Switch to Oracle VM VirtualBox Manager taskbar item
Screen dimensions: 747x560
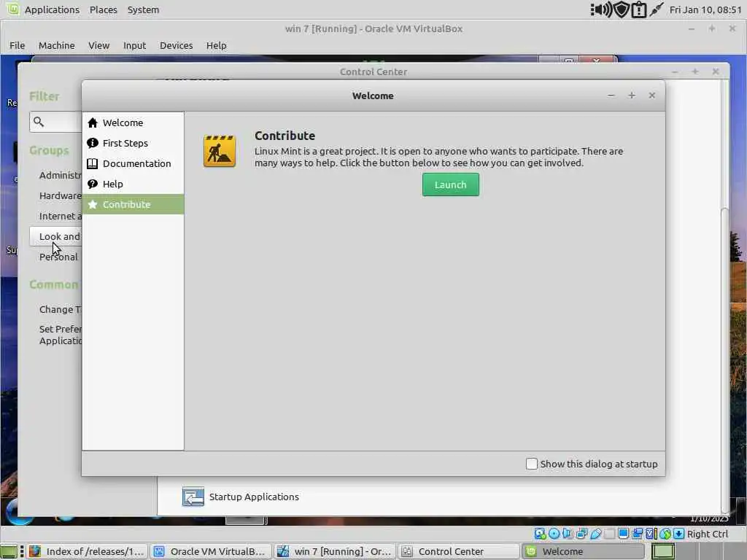tap(211, 551)
